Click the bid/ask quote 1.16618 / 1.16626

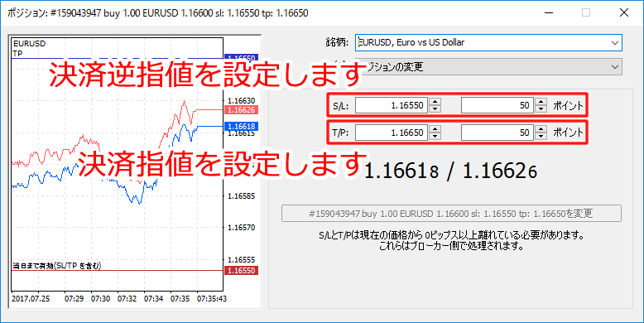point(451,171)
